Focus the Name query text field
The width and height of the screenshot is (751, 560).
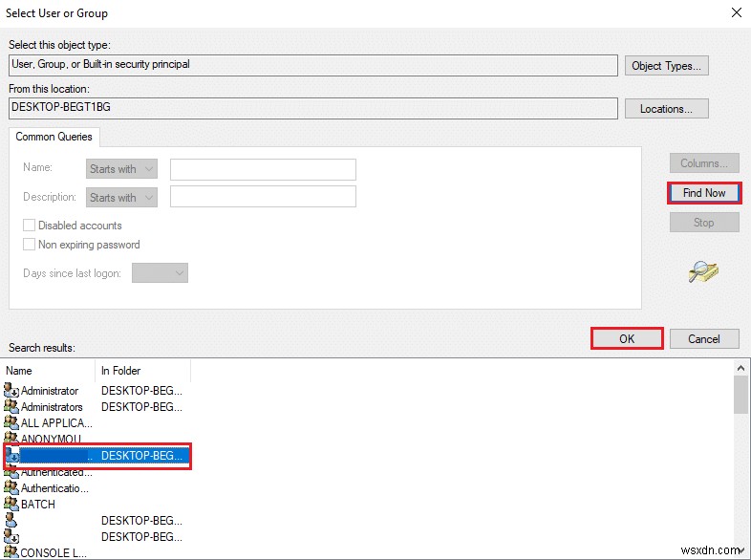[x=263, y=169]
